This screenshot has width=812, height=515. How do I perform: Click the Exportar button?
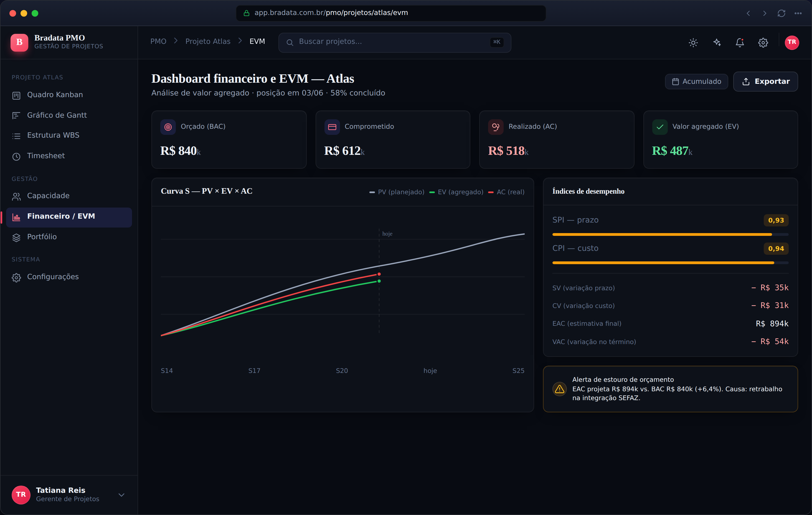point(765,82)
